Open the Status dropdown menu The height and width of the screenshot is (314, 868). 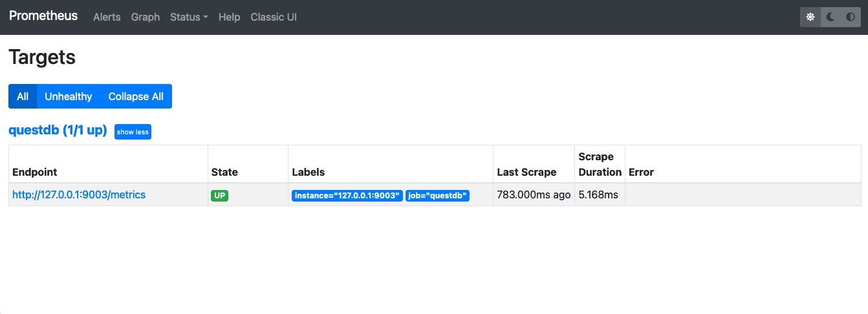[x=189, y=17]
